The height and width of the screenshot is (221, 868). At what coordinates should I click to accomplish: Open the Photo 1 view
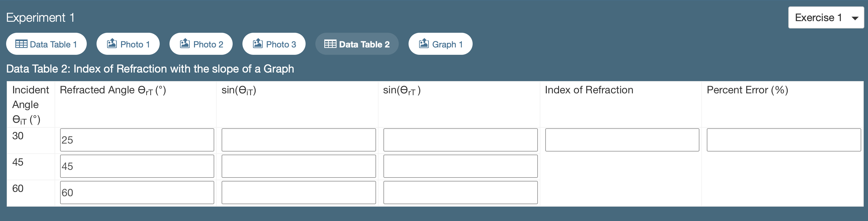128,43
